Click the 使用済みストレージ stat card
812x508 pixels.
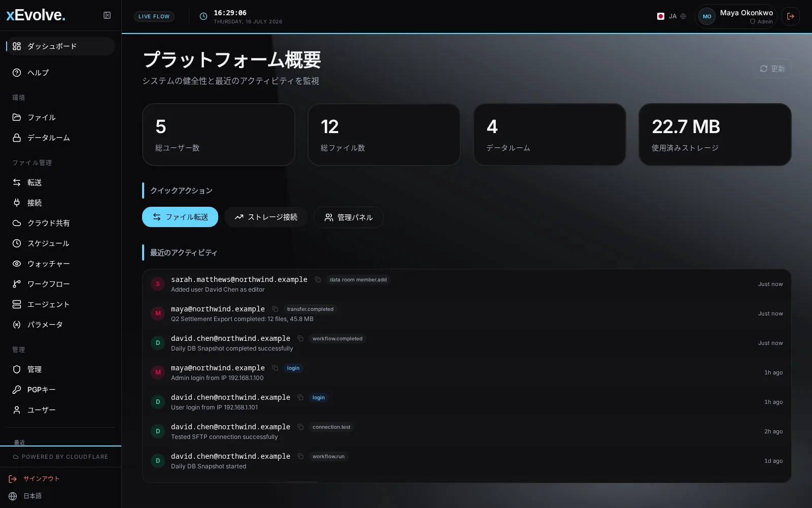click(715, 135)
